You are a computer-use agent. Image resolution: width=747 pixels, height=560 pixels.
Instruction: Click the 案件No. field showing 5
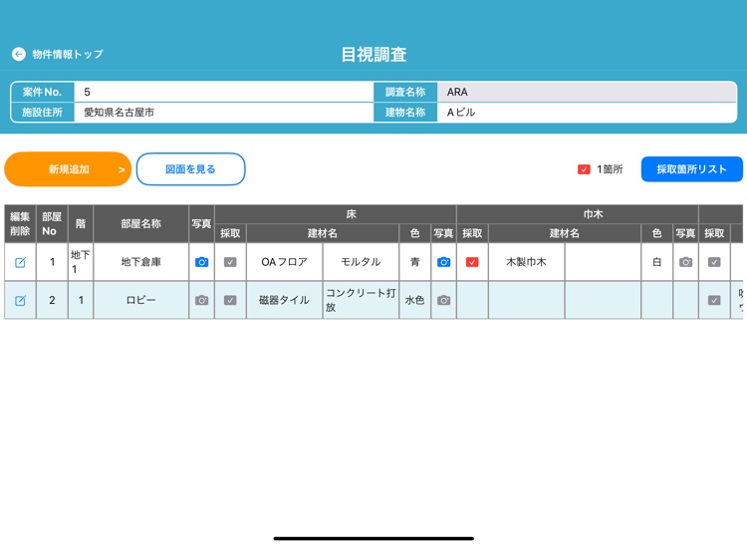[x=224, y=92]
